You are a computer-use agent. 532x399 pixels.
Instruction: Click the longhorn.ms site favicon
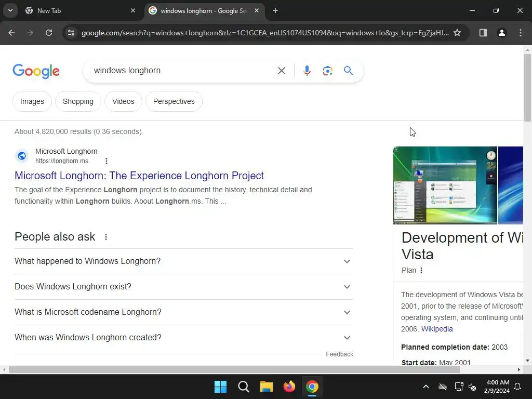pos(22,156)
